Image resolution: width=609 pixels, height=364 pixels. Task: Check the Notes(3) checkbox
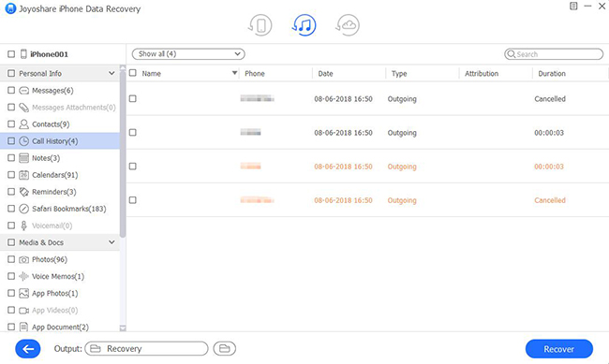tap(11, 158)
